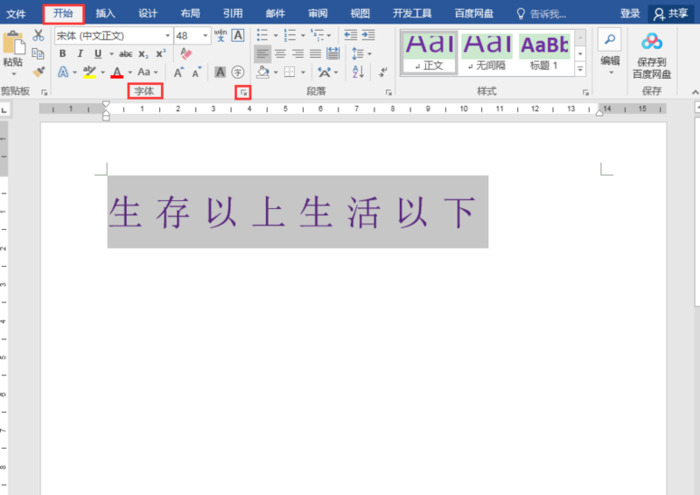
Task: Open the font size dropdown arrow
Action: pos(205,36)
